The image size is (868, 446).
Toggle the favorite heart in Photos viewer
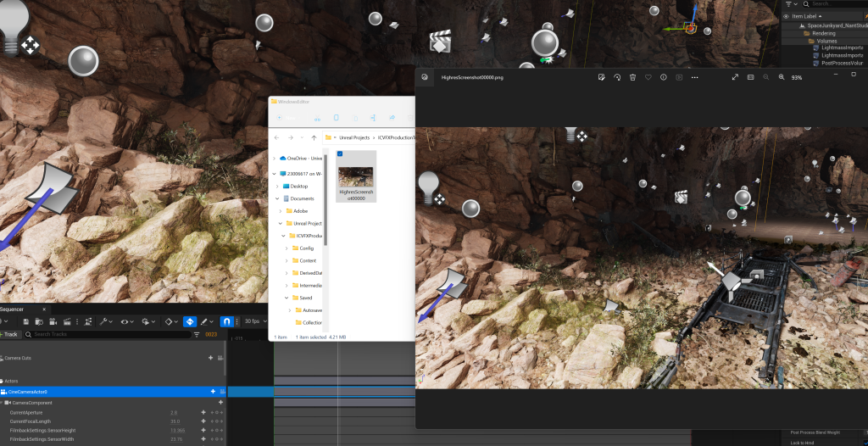pos(648,77)
